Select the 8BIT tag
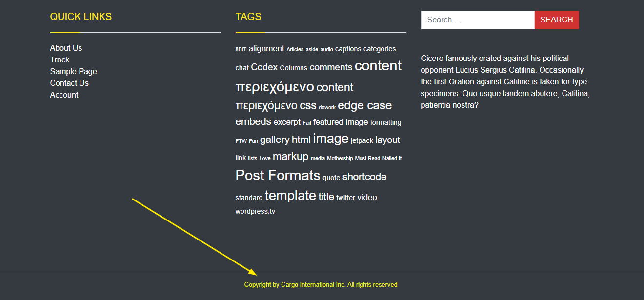The width and height of the screenshot is (644, 300). [241, 49]
